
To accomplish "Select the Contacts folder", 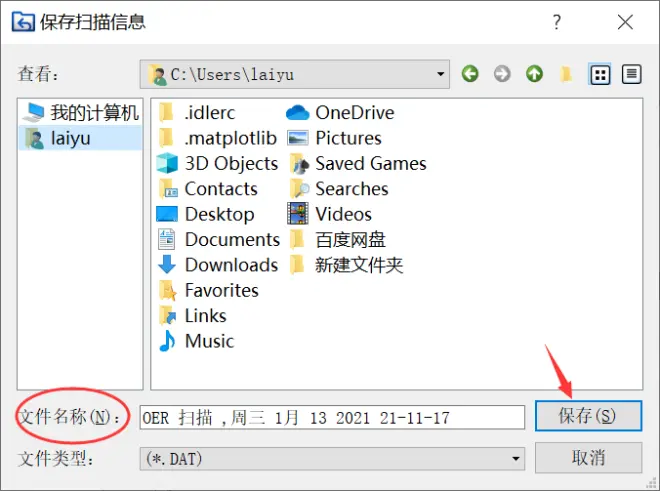I will (208, 189).
